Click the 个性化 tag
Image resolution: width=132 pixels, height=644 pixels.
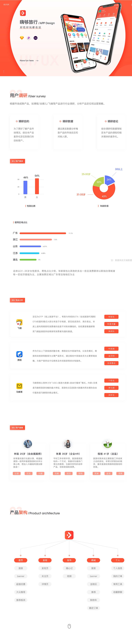111,380
